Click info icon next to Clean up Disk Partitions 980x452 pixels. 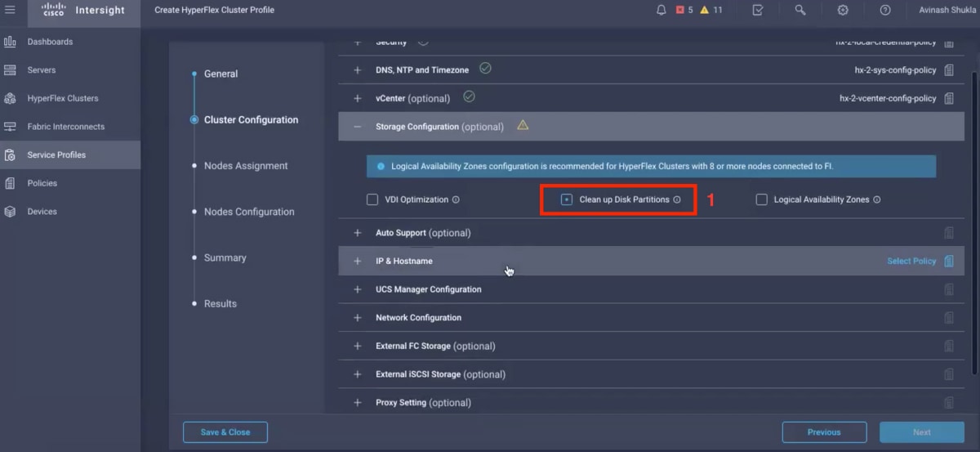pyautogui.click(x=677, y=199)
